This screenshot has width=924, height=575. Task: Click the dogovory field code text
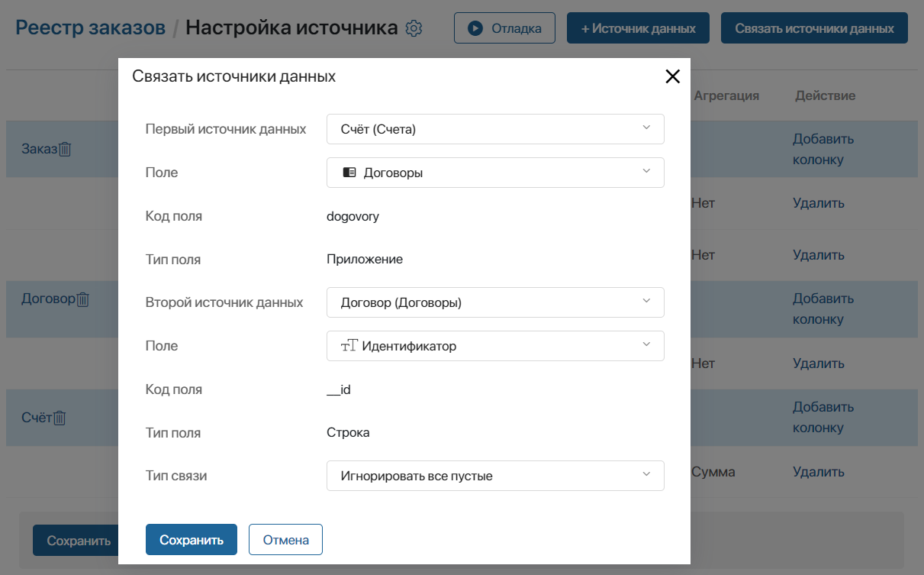click(x=353, y=216)
